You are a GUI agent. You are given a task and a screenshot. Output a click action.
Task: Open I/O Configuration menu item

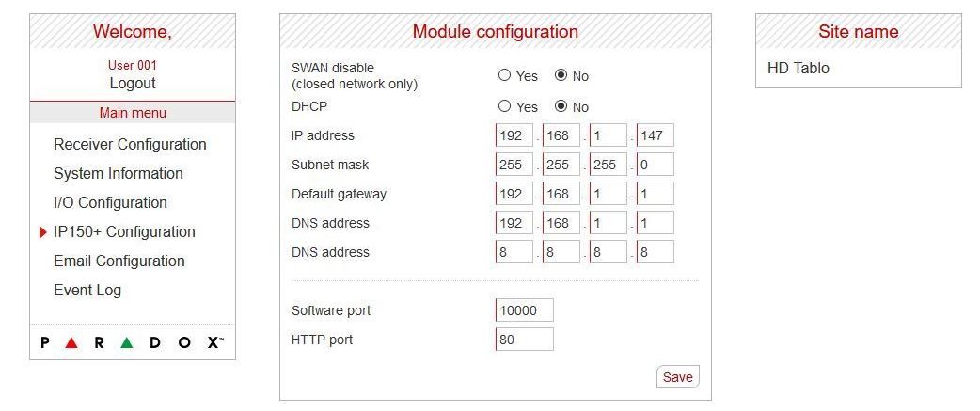(x=110, y=203)
